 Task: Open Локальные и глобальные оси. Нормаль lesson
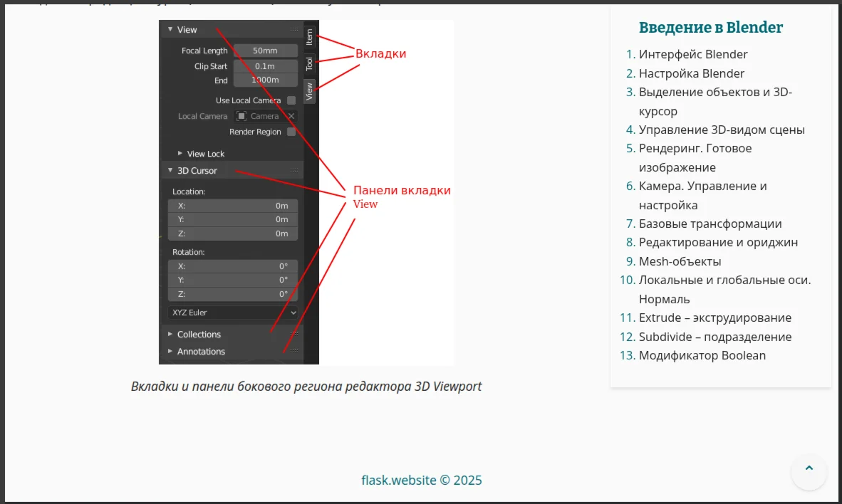[x=724, y=289]
